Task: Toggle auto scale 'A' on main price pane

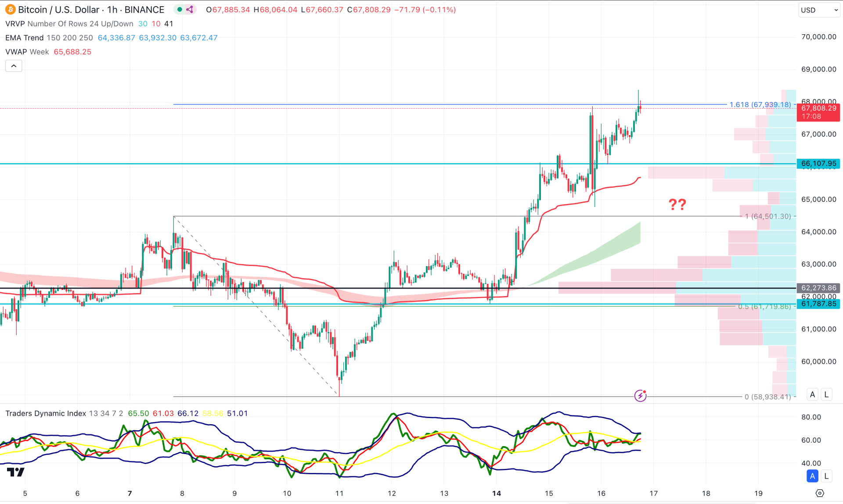Action: 812,394
